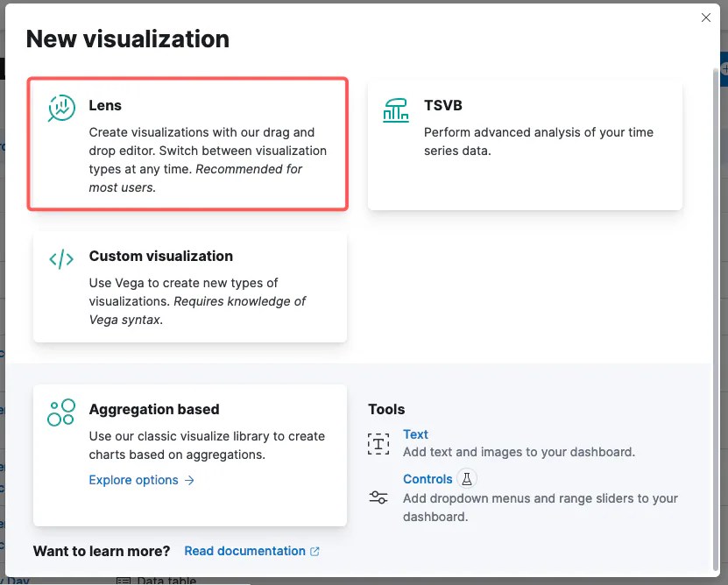The height and width of the screenshot is (585, 728).
Task: Open the Read documentation link
Action: click(245, 551)
